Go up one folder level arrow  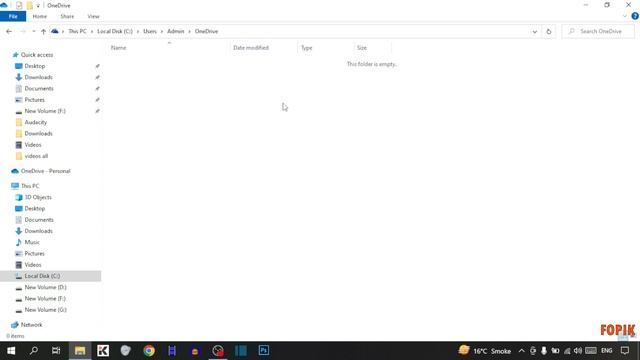[x=43, y=31]
